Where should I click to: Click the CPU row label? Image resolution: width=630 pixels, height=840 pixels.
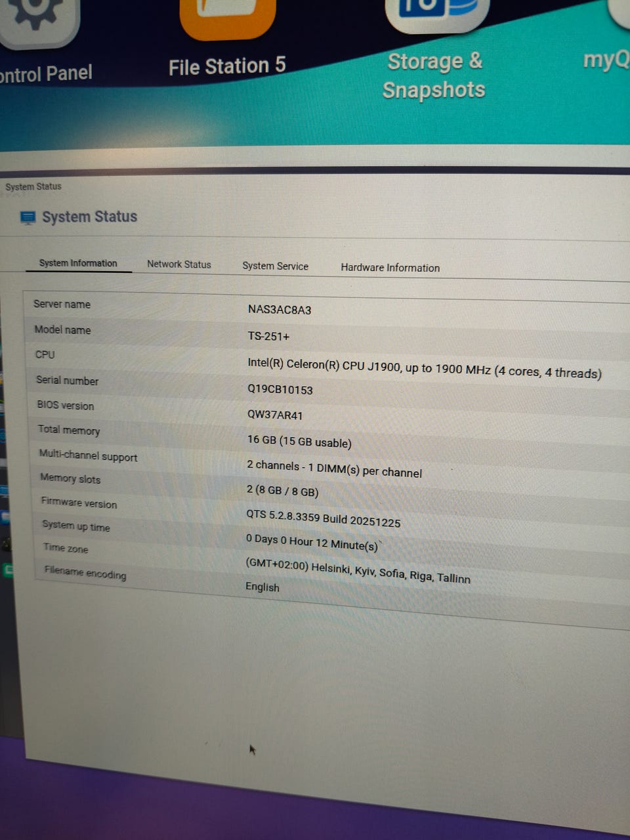(x=45, y=354)
